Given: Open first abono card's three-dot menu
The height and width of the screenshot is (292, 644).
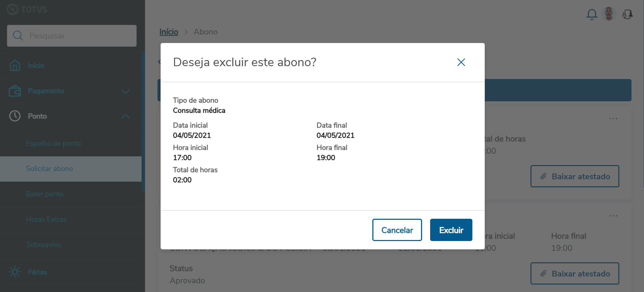Looking at the screenshot, I should click(x=613, y=118).
